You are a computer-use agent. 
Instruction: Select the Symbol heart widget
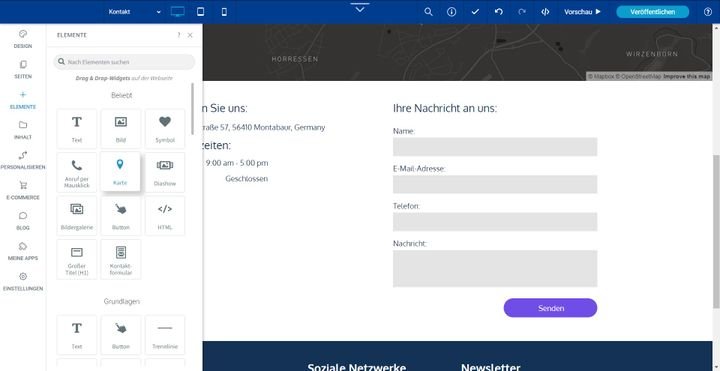(165, 129)
